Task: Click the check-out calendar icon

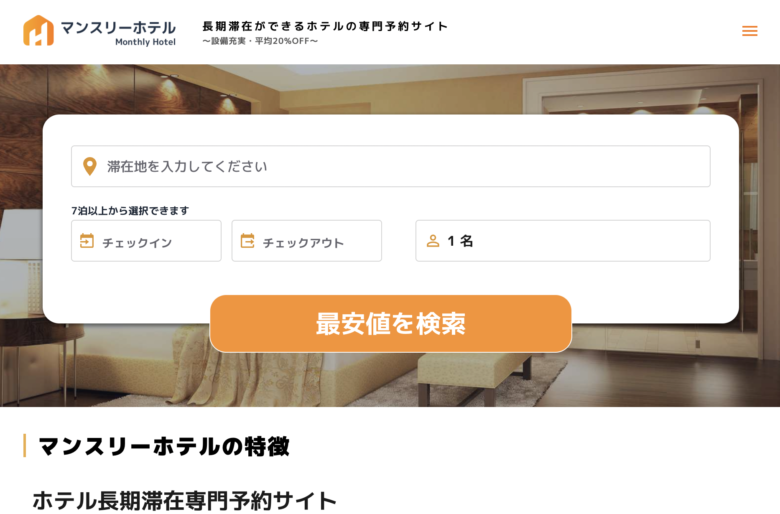Action: [x=247, y=241]
